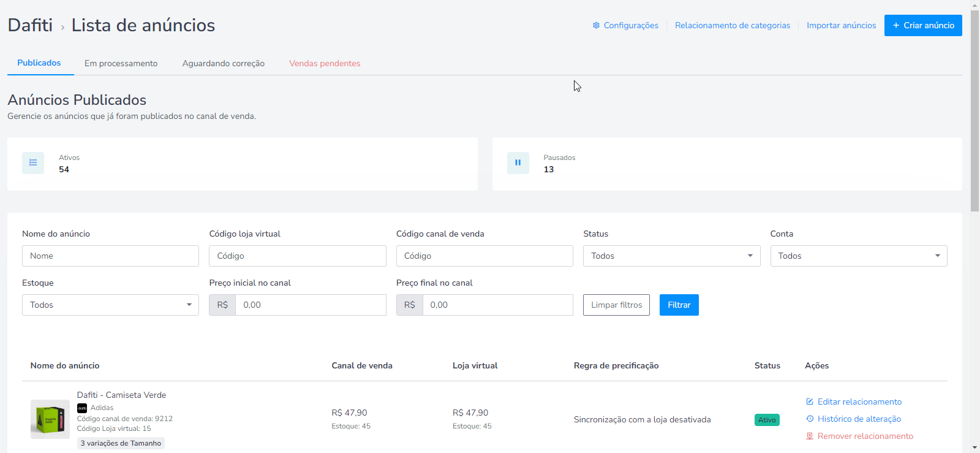
Task: Click the Filtrar button
Action: (679, 305)
